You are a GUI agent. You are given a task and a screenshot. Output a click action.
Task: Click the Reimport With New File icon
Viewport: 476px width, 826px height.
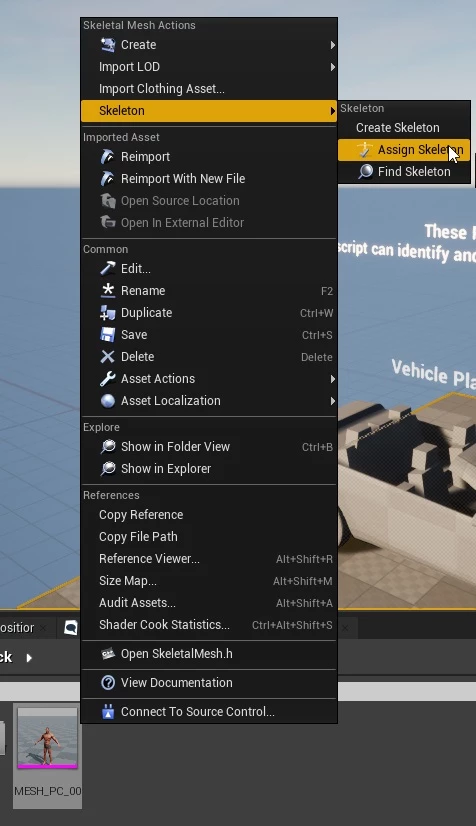(x=107, y=179)
